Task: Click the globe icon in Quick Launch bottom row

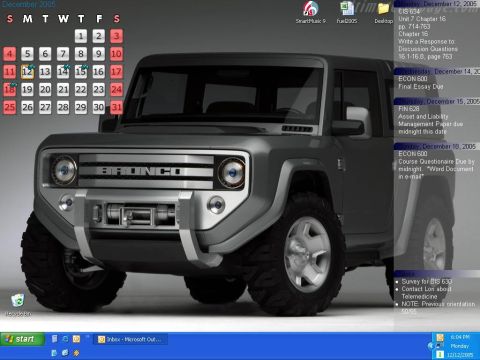Action: pyautogui.click(x=65, y=353)
